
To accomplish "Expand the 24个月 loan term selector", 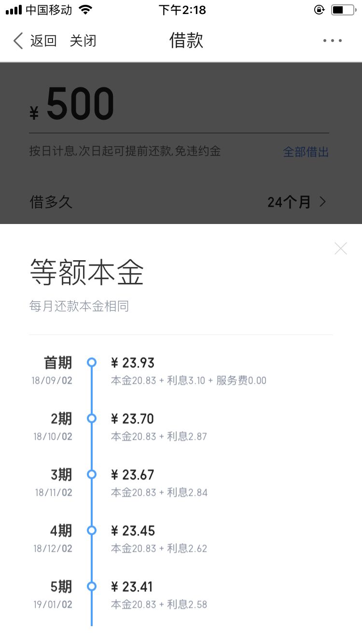I will pyautogui.click(x=297, y=202).
